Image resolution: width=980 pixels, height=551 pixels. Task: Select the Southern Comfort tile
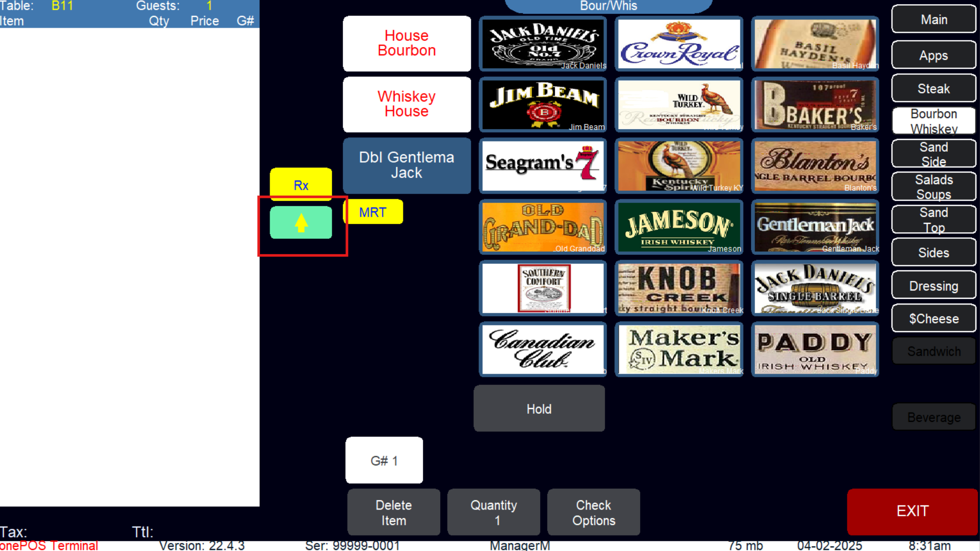tap(543, 288)
